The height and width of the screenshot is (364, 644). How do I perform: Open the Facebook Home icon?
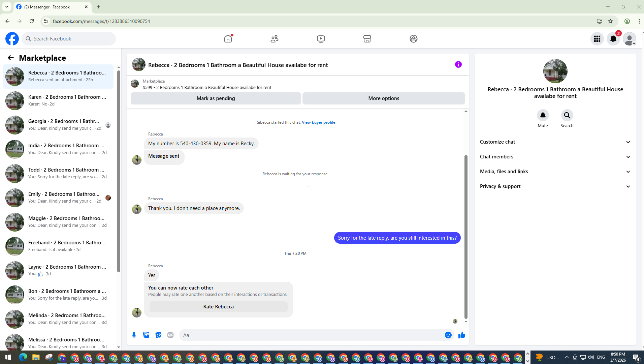(x=228, y=39)
